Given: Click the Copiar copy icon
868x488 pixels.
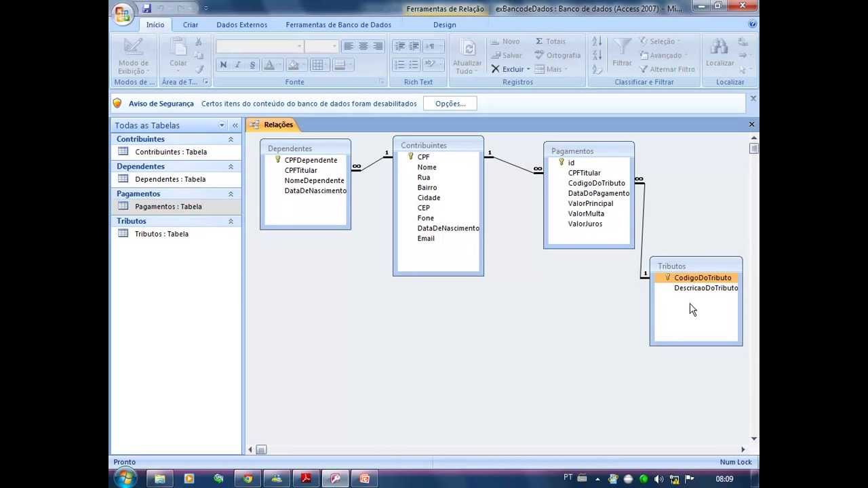Looking at the screenshot, I should click(199, 56).
